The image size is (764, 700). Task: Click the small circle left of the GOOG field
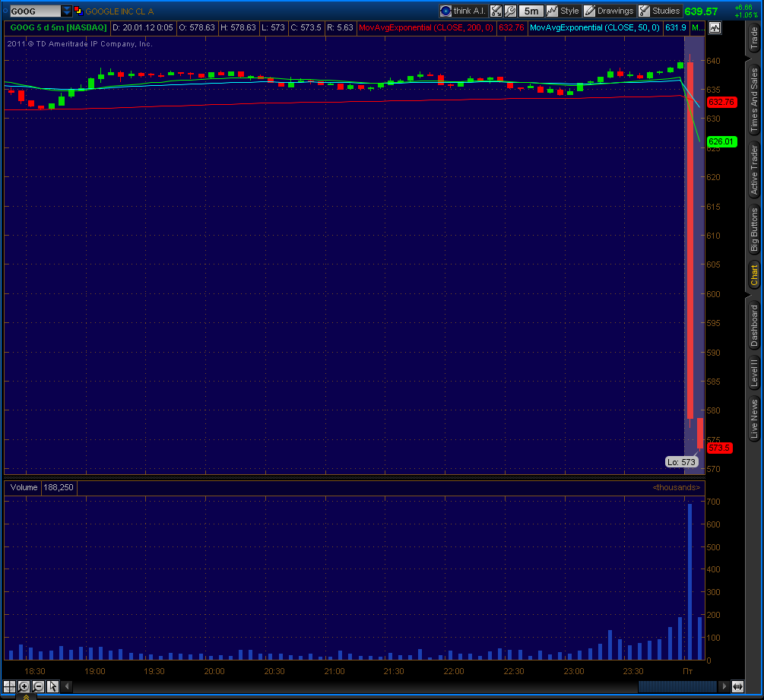point(5,10)
